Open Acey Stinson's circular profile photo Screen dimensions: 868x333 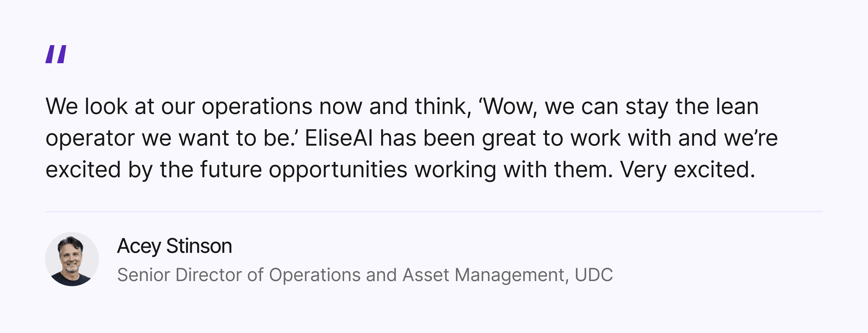pyautogui.click(x=72, y=259)
